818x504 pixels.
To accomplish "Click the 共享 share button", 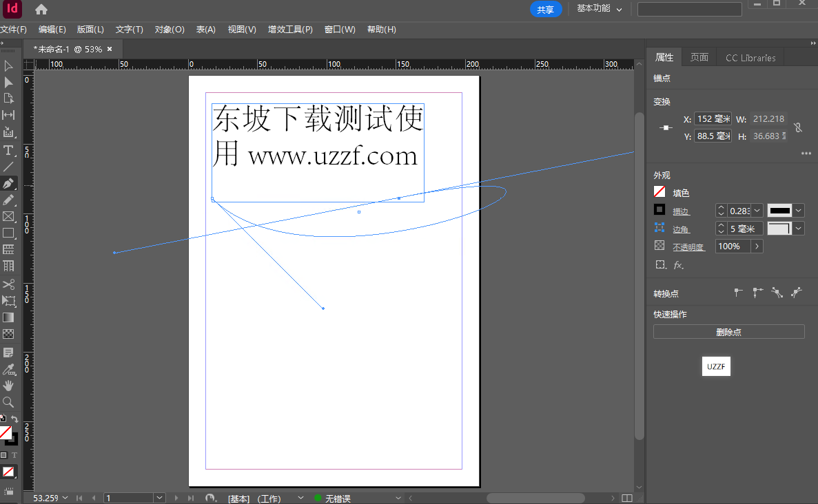I will click(x=546, y=10).
